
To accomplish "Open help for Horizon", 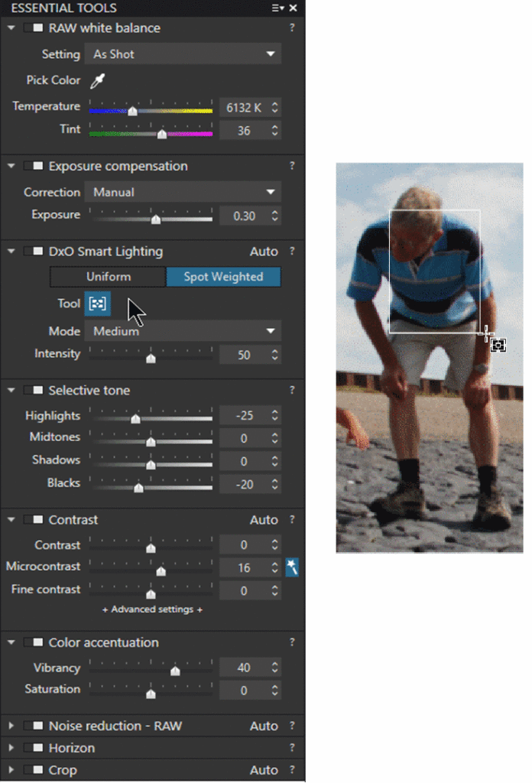I will point(292,748).
